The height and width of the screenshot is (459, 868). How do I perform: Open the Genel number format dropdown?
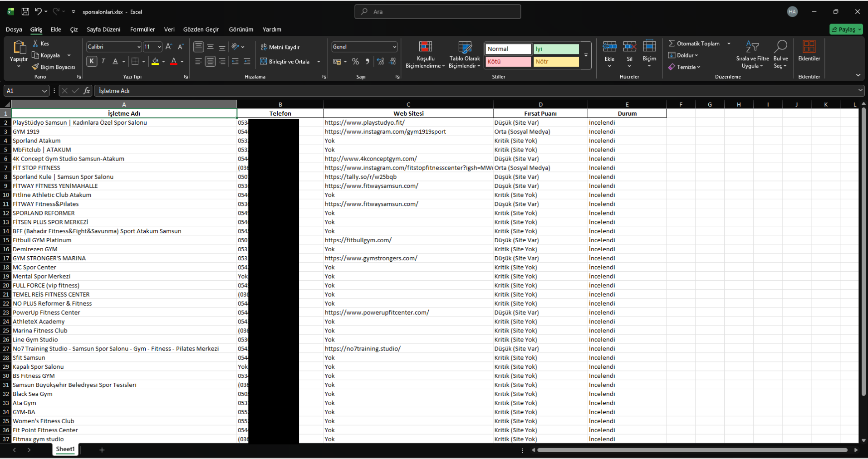pos(394,47)
